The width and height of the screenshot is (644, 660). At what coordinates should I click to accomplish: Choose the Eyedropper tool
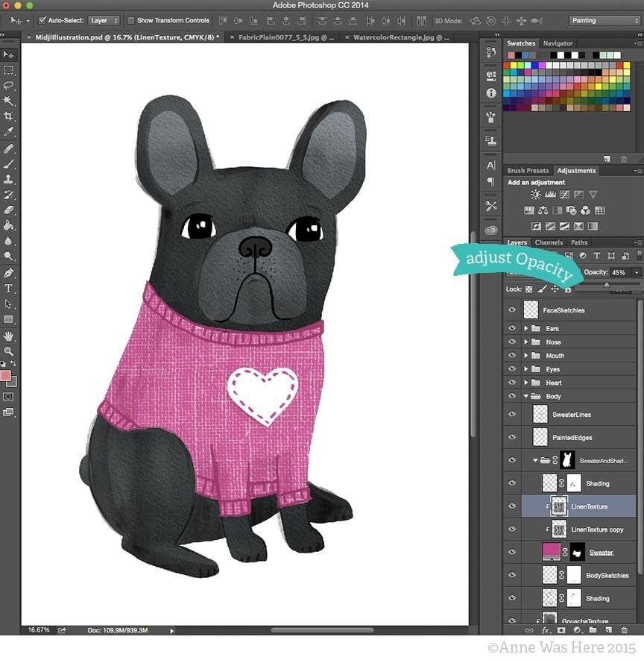point(9,131)
